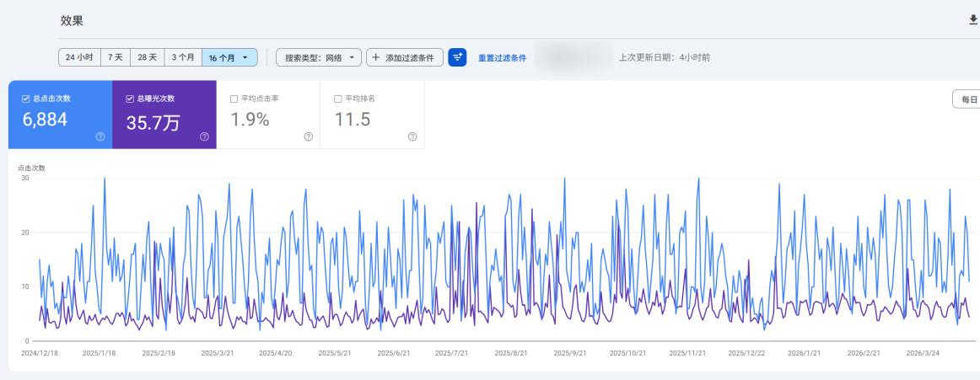Uncheck 总点击次数 checkbox

click(x=25, y=99)
